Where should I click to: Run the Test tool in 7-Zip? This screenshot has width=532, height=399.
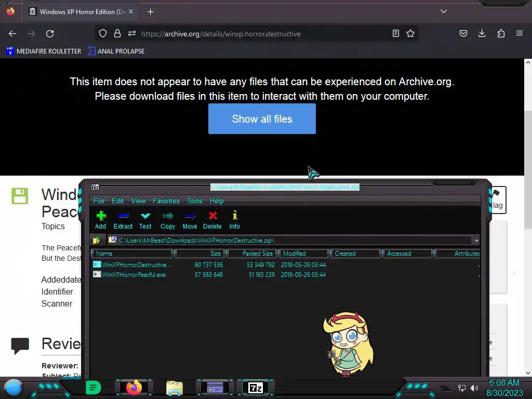click(x=145, y=220)
